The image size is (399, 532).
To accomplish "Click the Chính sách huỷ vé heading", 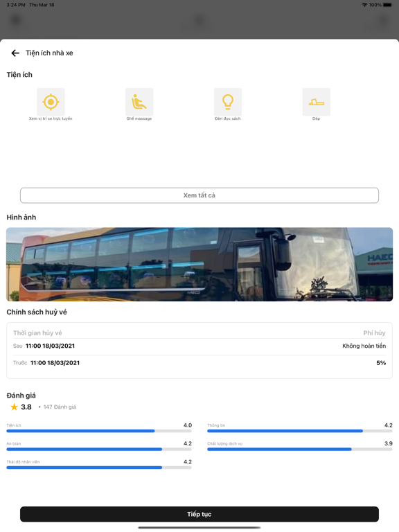I will pyautogui.click(x=37, y=312).
